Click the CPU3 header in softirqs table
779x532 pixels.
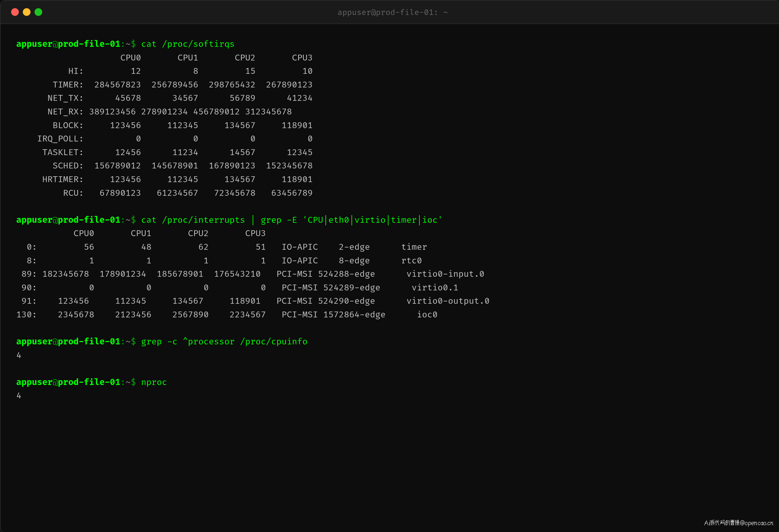click(302, 58)
